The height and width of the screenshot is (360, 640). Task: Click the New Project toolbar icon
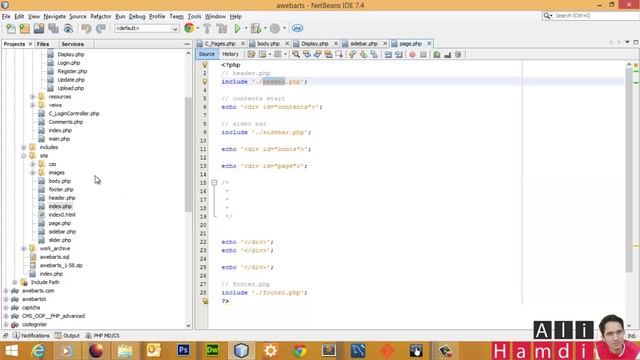tap(24, 29)
